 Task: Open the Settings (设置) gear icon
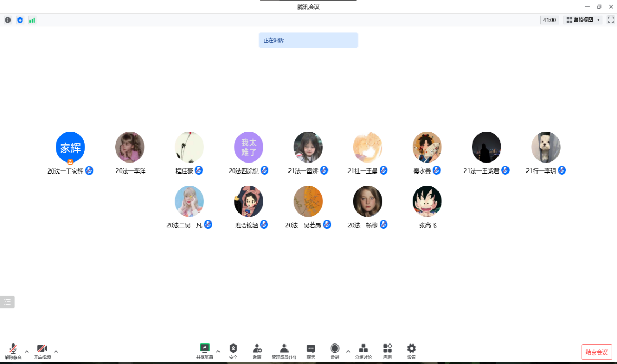pos(412,349)
